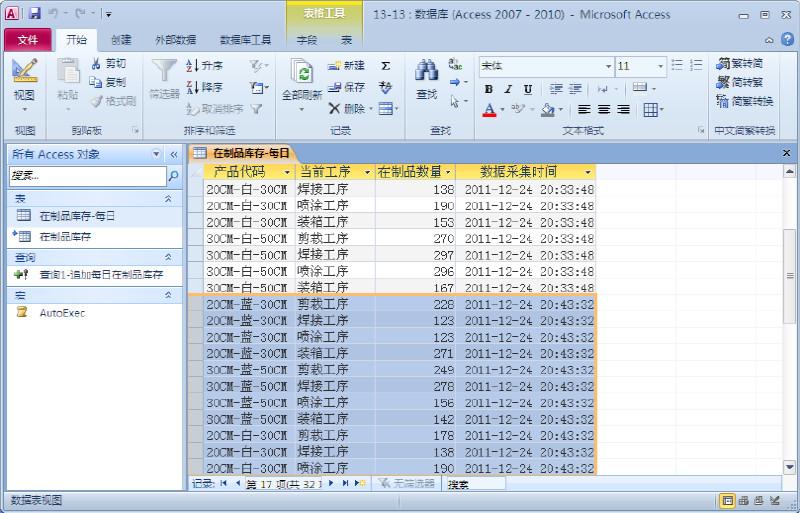Sort ascending with 升序

(205, 65)
